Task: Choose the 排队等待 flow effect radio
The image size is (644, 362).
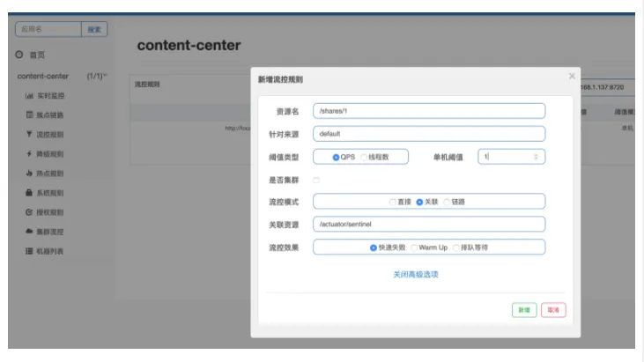Action: click(455, 247)
